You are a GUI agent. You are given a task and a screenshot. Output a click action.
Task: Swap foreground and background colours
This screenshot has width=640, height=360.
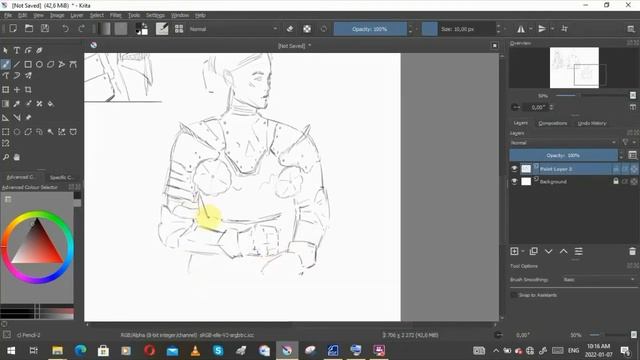pos(145,26)
